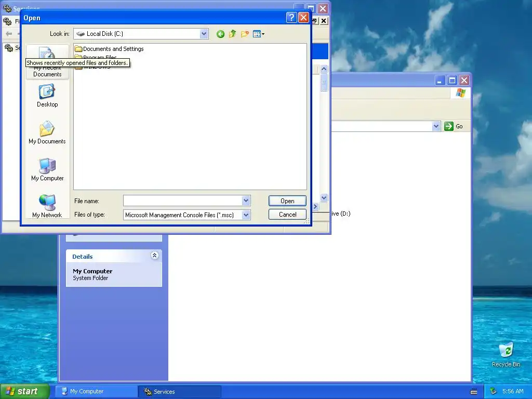Expand the Look in drive dropdown
This screenshot has width=532, height=399.
tap(204, 34)
